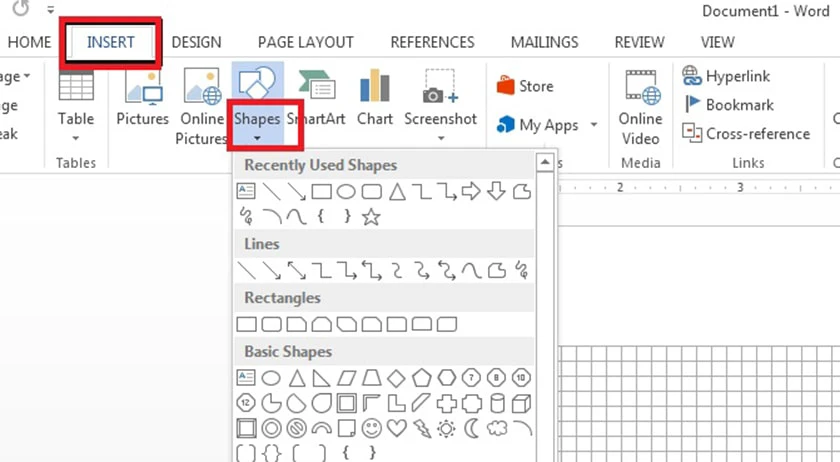Click the Hyperlink command

(726, 76)
